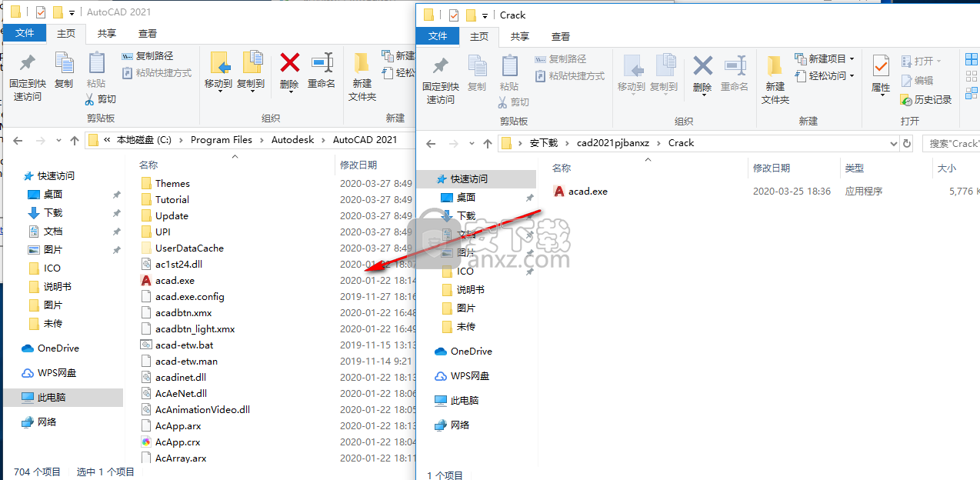
Task: Sort by 修改日期 in AutoCAD 2021 window
Action: click(358, 165)
